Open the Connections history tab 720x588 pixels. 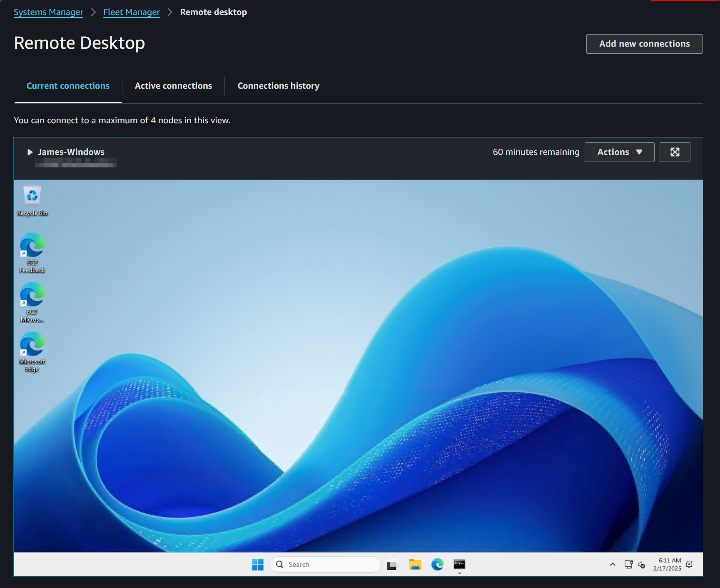tap(279, 86)
